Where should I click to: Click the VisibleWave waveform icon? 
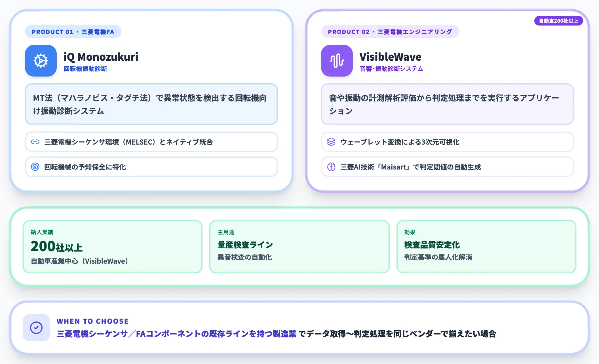tap(337, 61)
